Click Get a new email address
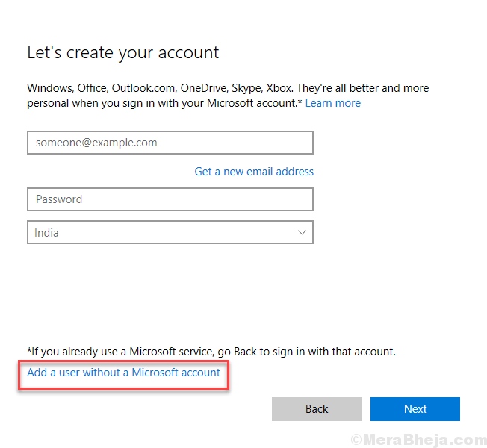 [x=254, y=172]
